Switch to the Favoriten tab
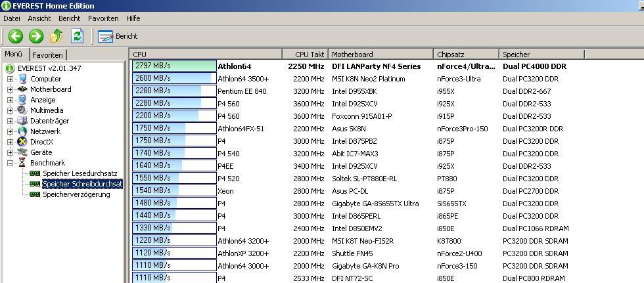644x283 pixels. (47, 55)
